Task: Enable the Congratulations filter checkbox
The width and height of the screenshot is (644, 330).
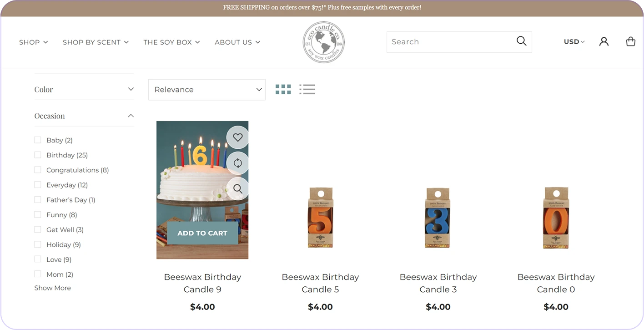Action: click(x=38, y=170)
